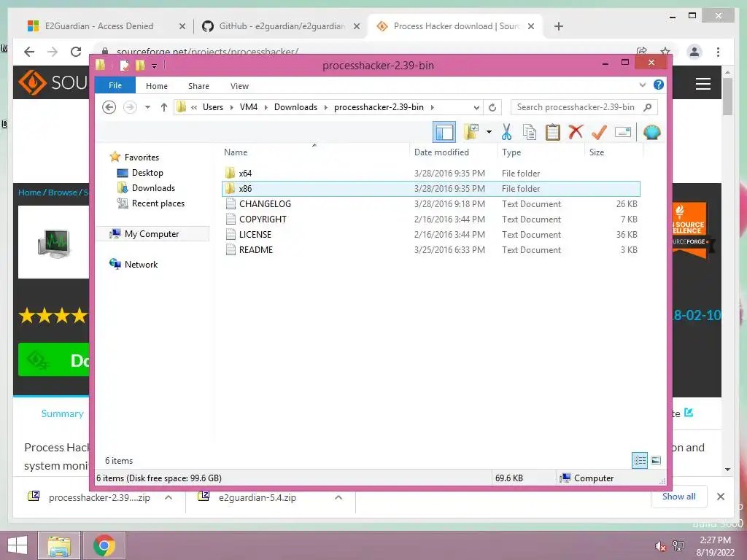Screen dimensions: 747x560
Task: Open menu for processhacker-2.39 zip download
Action: pos(169,497)
